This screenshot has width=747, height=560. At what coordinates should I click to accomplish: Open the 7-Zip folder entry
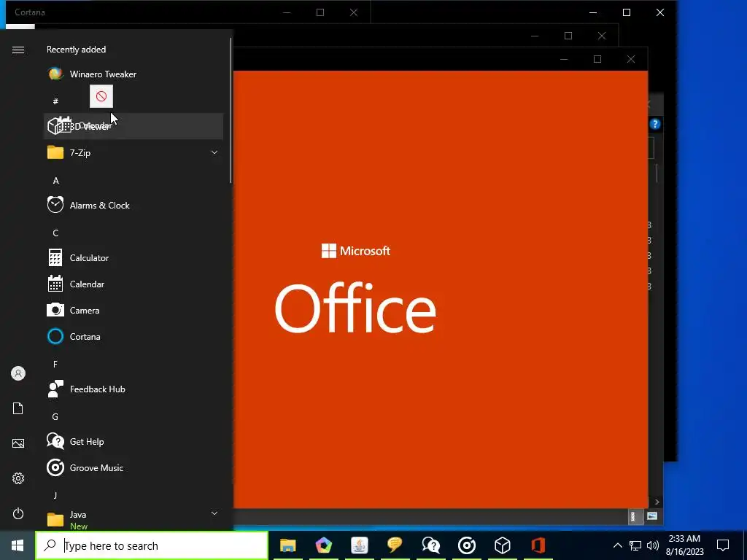click(133, 153)
